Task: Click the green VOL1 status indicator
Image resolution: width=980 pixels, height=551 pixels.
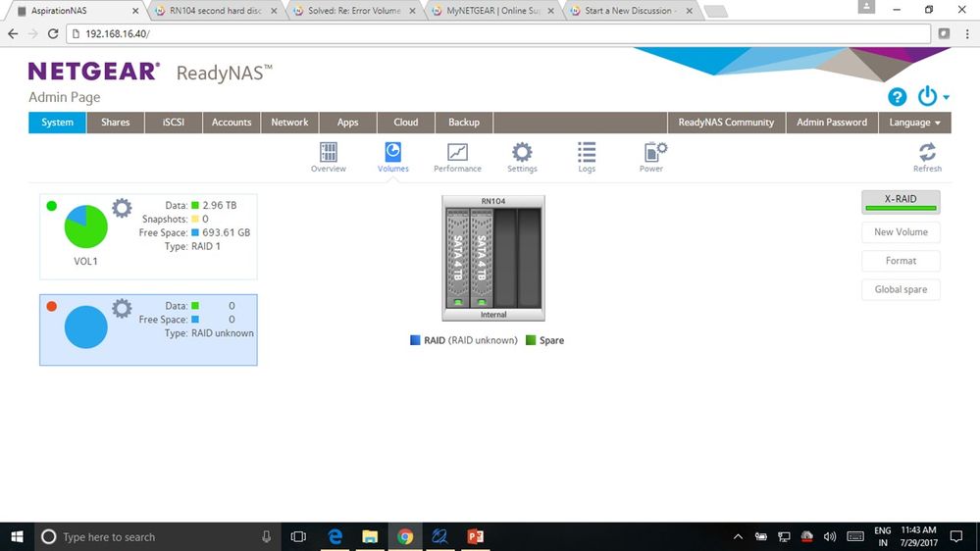Action: click(x=52, y=206)
